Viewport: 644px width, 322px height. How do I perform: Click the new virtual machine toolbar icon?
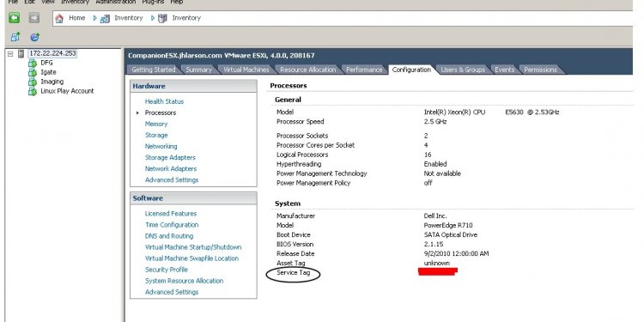[15, 37]
